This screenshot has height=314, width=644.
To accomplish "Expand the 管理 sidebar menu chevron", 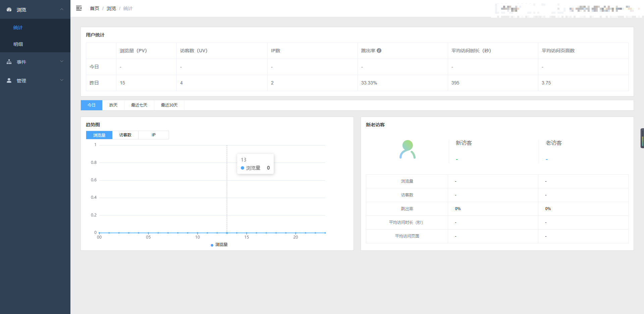I will (62, 80).
